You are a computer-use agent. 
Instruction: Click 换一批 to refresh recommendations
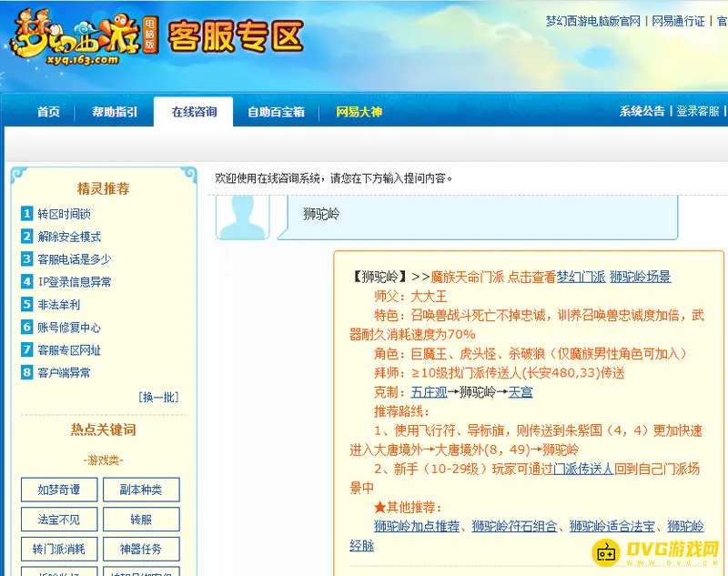158,397
